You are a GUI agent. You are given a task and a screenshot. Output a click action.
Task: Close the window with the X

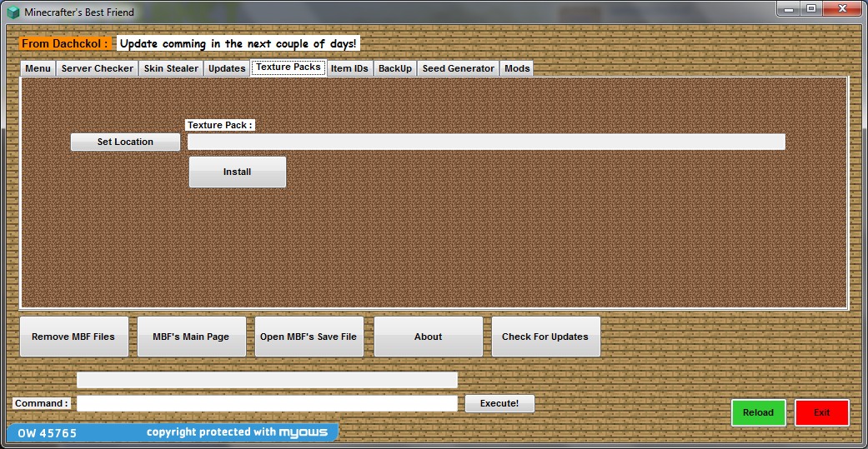pyautogui.click(x=842, y=8)
